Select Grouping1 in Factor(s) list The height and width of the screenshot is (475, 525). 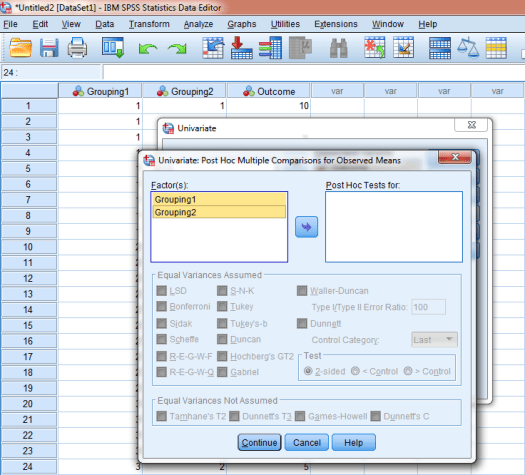tap(219, 200)
